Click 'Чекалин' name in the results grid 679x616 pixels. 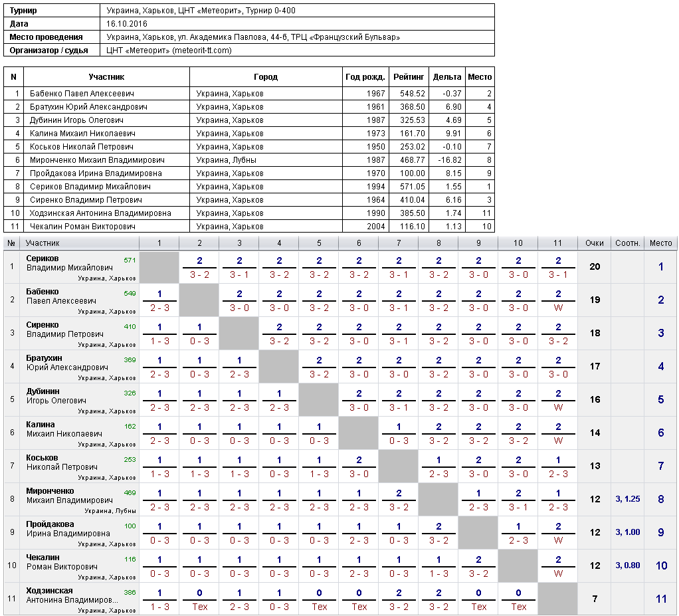(x=43, y=558)
